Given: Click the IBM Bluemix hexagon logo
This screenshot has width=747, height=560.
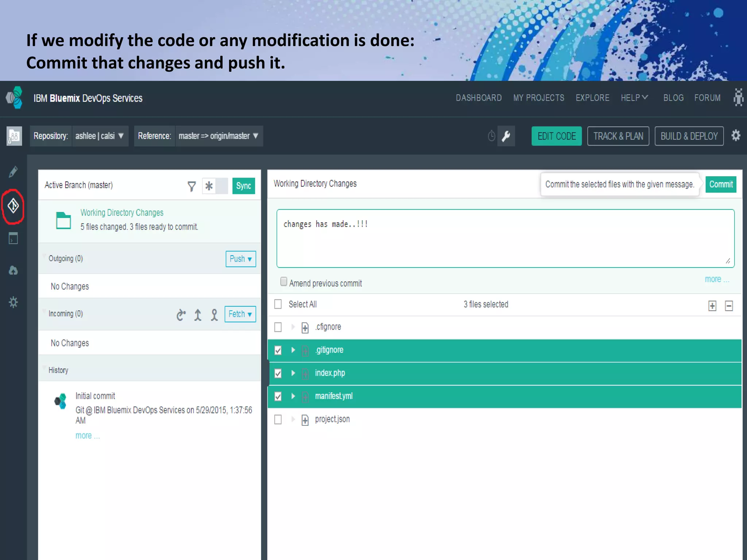Looking at the screenshot, I should pos(14,97).
